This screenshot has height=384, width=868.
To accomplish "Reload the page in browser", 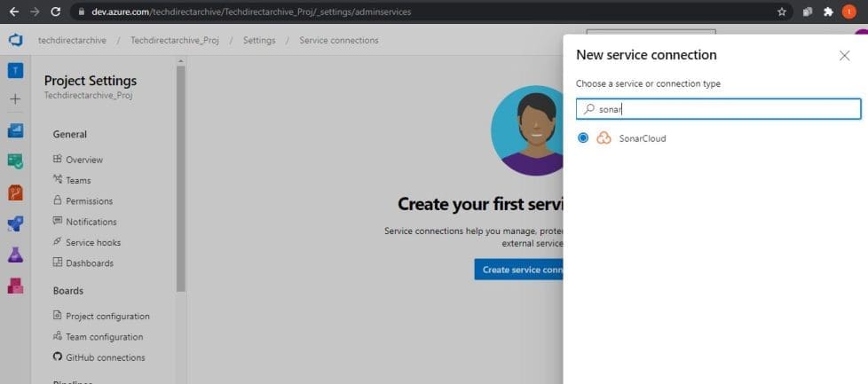I will pos(55,12).
